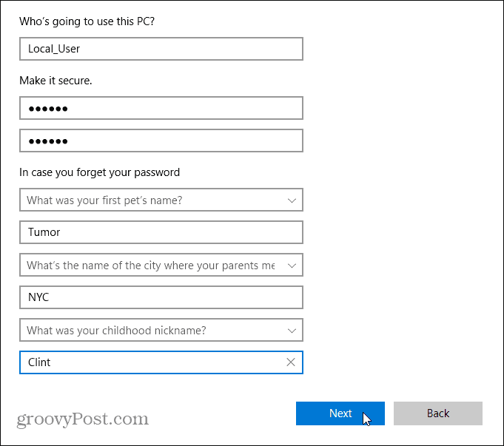
Task: Select the confirm password field
Action: pyautogui.click(x=161, y=141)
